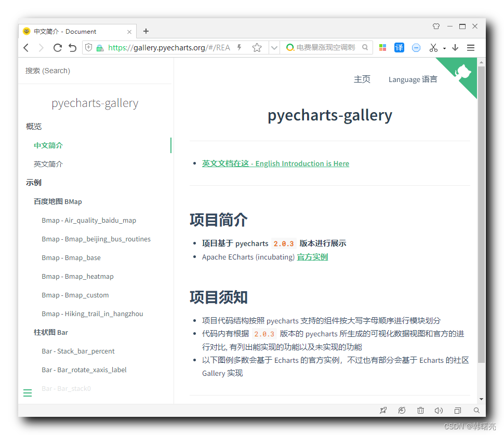Collapse the 柱状图 Bar section

tap(51, 332)
